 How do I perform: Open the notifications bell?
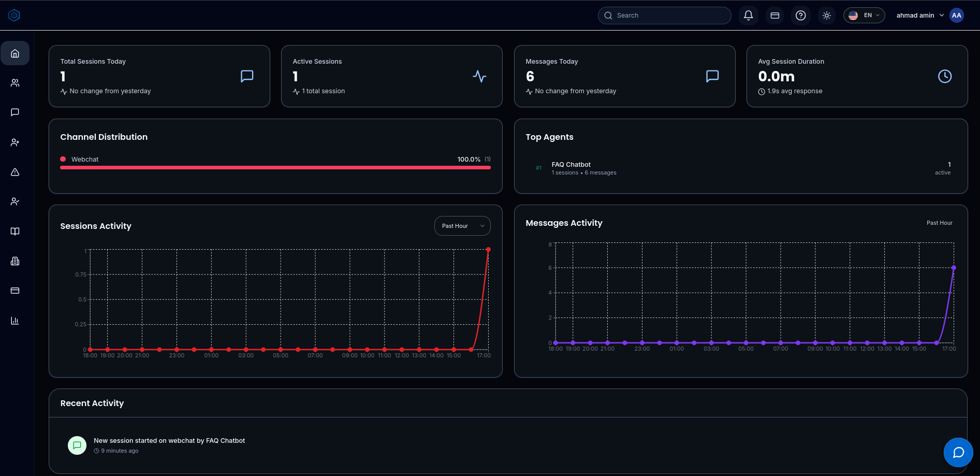tap(748, 16)
